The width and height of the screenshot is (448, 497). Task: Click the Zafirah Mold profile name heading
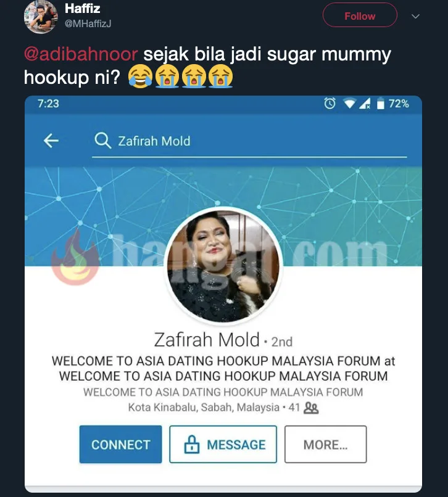pyautogui.click(x=207, y=340)
